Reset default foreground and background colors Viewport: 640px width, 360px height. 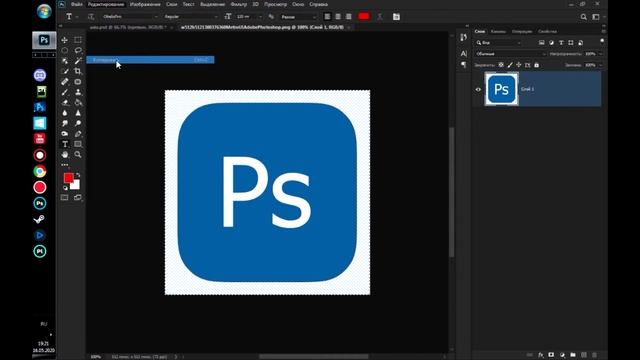[x=65, y=188]
